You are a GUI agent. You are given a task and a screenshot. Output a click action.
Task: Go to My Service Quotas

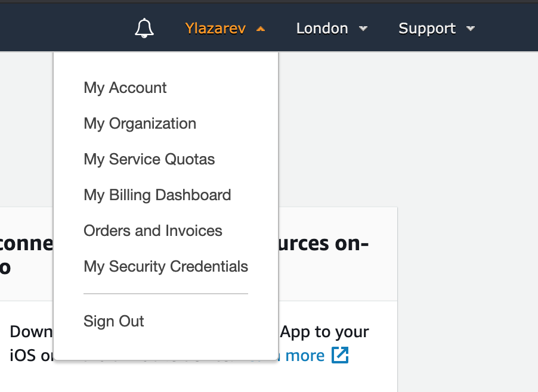click(149, 159)
